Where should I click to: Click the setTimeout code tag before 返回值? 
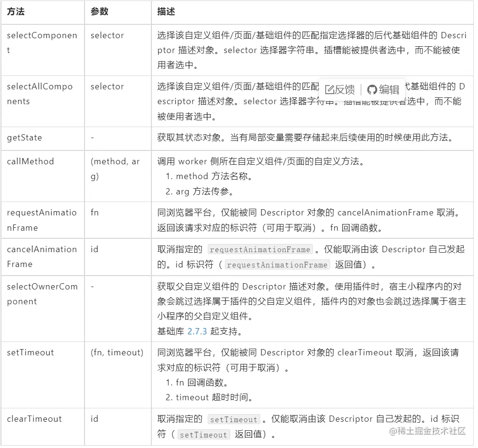click(203, 435)
